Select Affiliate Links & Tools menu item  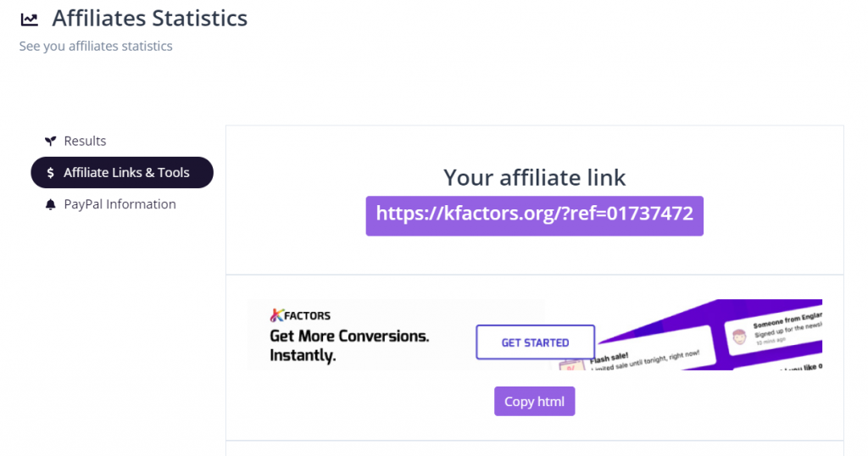coord(122,173)
